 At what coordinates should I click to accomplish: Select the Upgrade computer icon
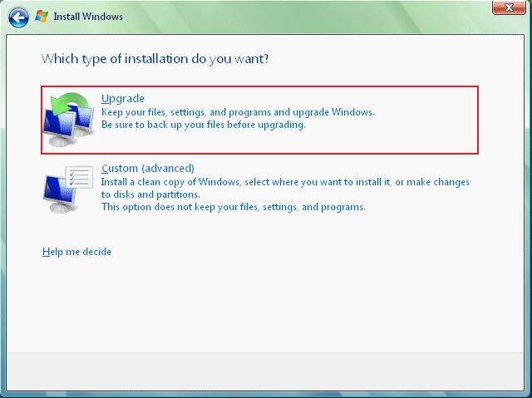70,120
